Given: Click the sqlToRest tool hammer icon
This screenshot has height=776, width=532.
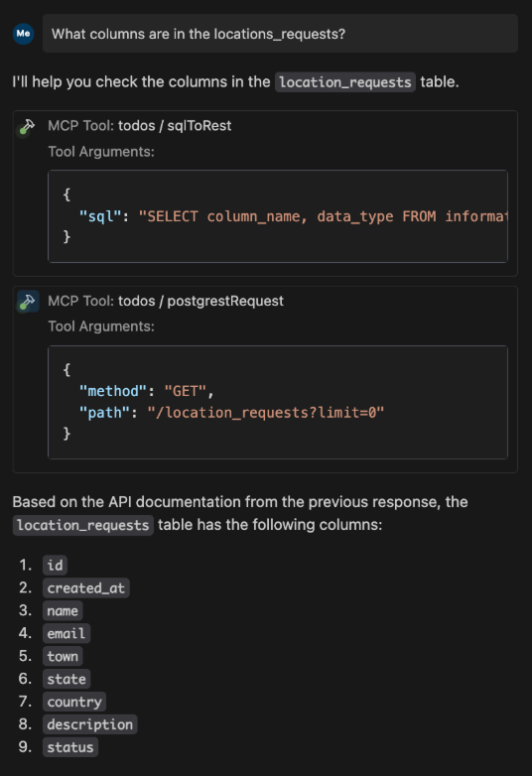Looking at the screenshot, I should pos(27,127).
